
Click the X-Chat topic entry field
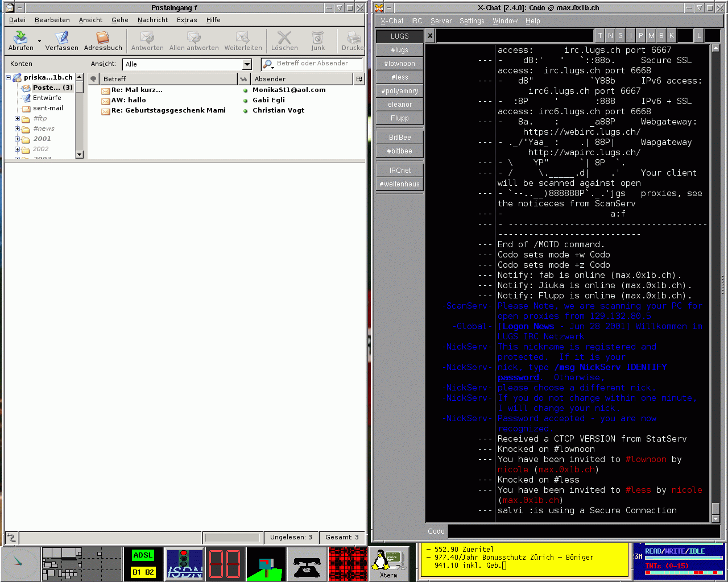click(x=515, y=36)
